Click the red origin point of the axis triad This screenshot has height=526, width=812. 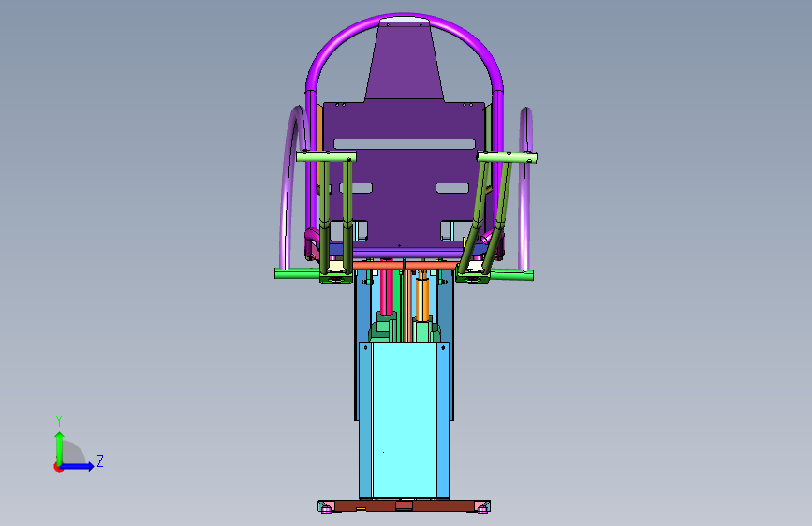(x=58, y=467)
